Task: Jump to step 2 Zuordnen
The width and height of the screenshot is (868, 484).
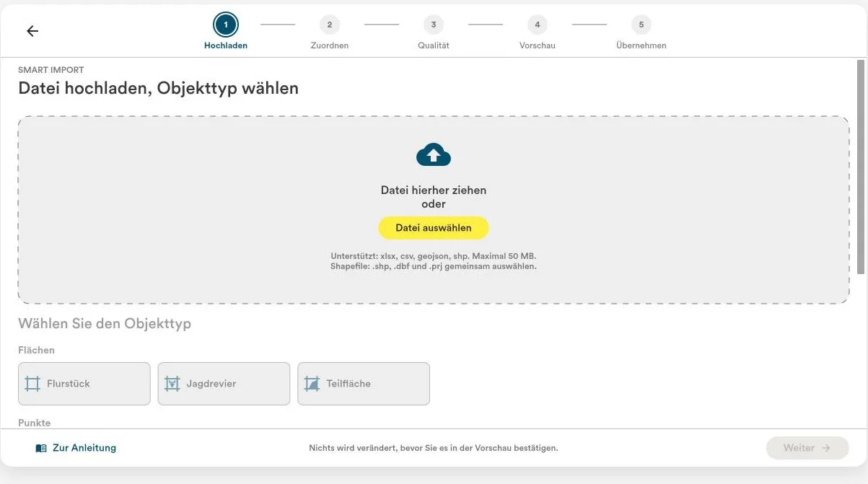Action: pyautogui.click(x=330, y=32)
